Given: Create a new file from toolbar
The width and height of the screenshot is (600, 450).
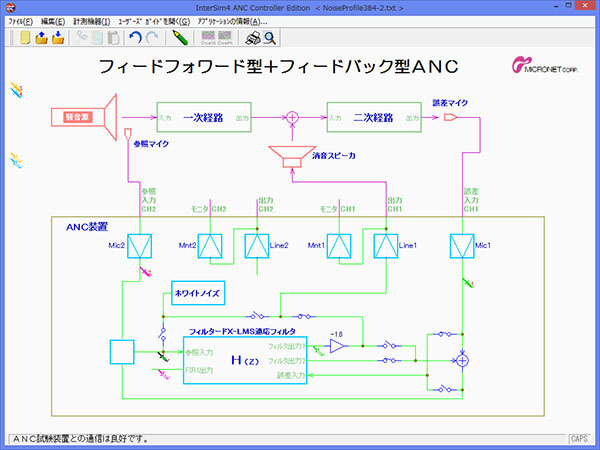Looking at the screenshot, I should point(25,38).
